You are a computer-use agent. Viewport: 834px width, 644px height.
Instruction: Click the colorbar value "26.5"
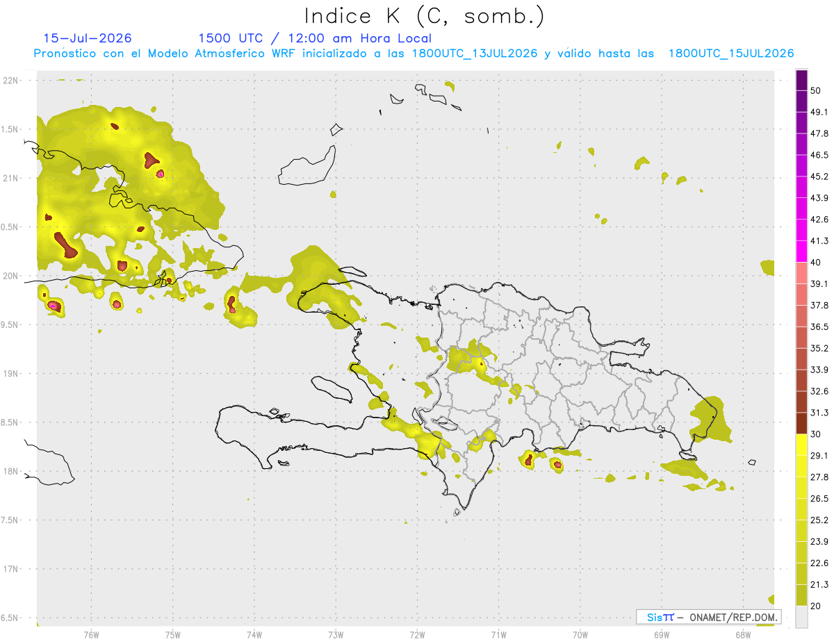pos(819,499)
